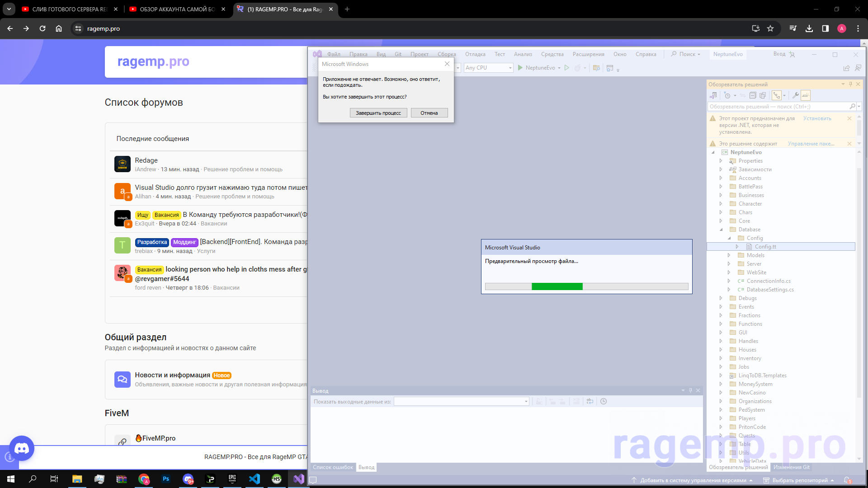
Task: Open the Справка menu
Action: point(646,54)
